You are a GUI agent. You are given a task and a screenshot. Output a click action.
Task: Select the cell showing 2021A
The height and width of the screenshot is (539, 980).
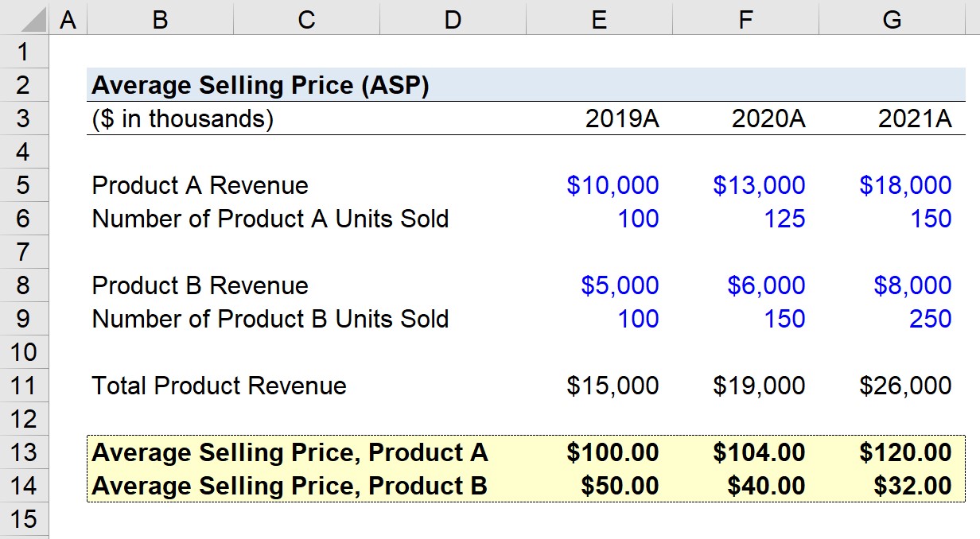[x=892, y=118]
